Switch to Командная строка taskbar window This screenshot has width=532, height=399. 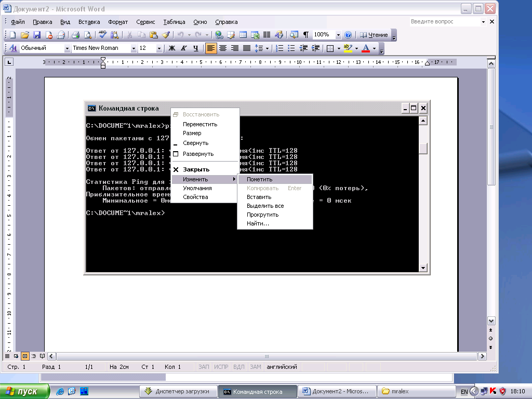coord(257,392)
